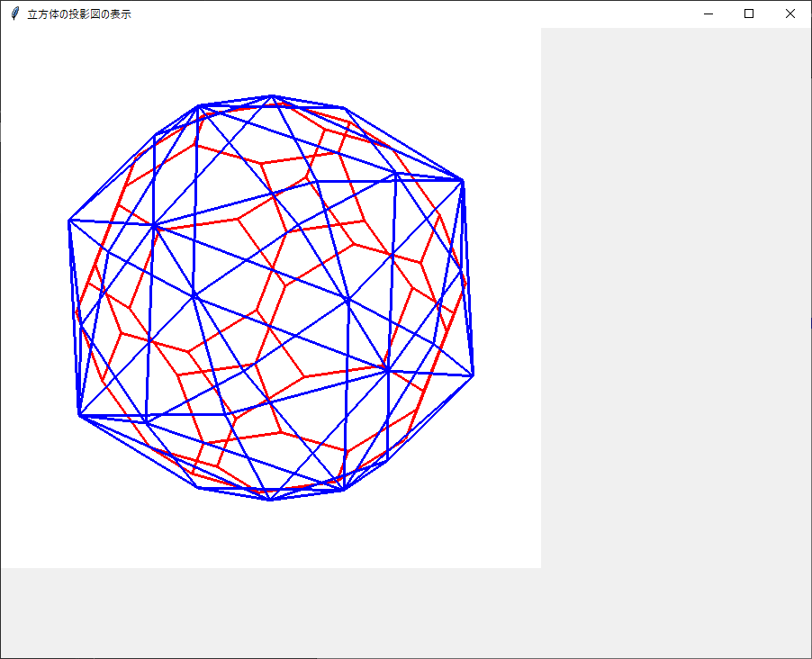
Task: Click the Tk feather icon in title bar
Action: point(15,14)
